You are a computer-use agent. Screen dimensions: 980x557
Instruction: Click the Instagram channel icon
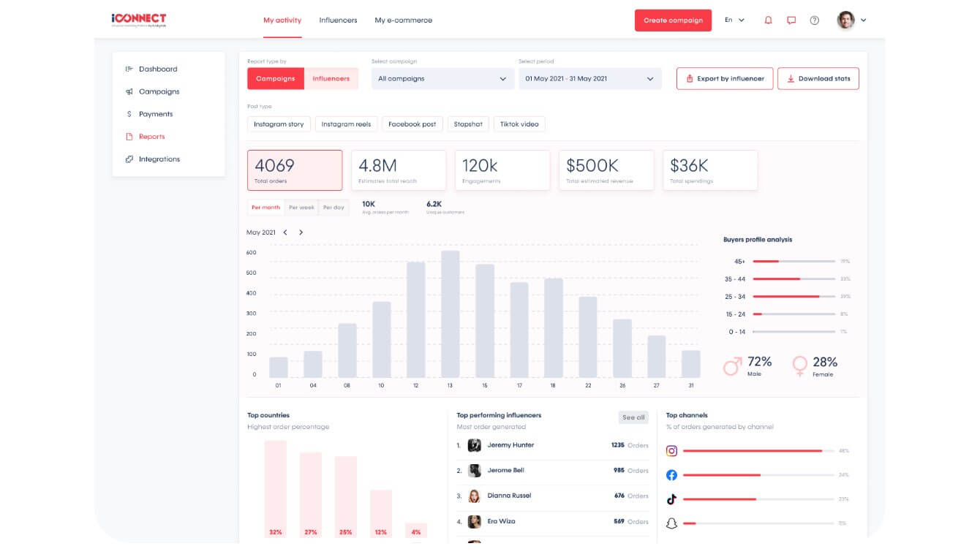tap(671, 451)
